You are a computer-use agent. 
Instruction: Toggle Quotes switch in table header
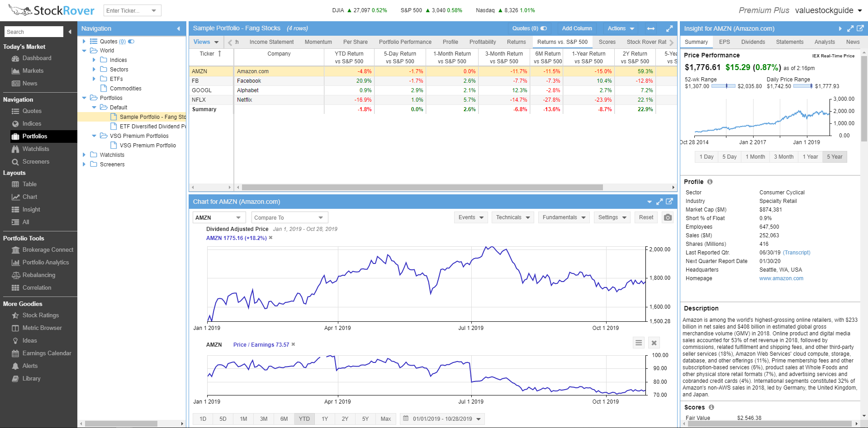pyautogui.click(x=544, y=28)
